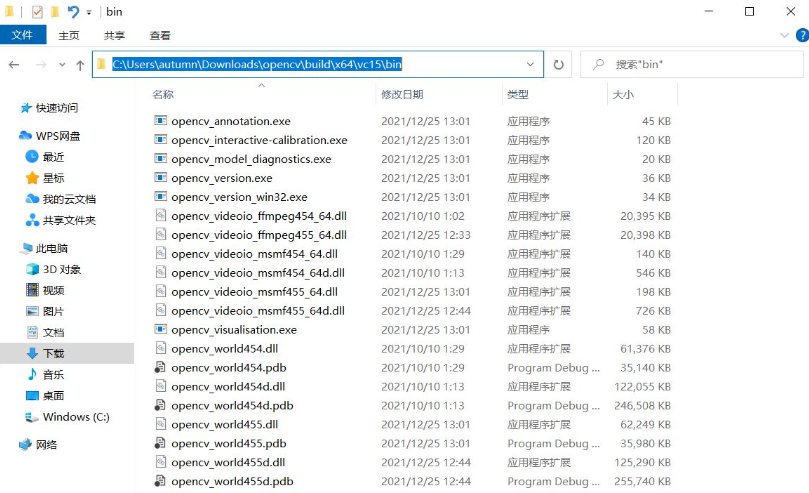The image size is (809, 493).
Task: Open the WPS网盘 cloud drive icon
Action: [x=27, y=136]
